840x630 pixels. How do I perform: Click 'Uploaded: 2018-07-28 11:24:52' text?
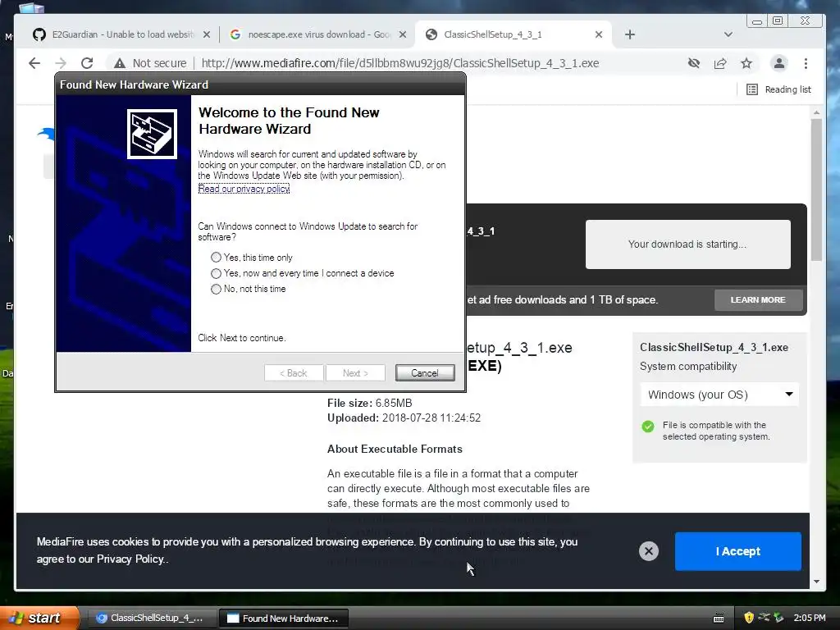coord(404,418)
